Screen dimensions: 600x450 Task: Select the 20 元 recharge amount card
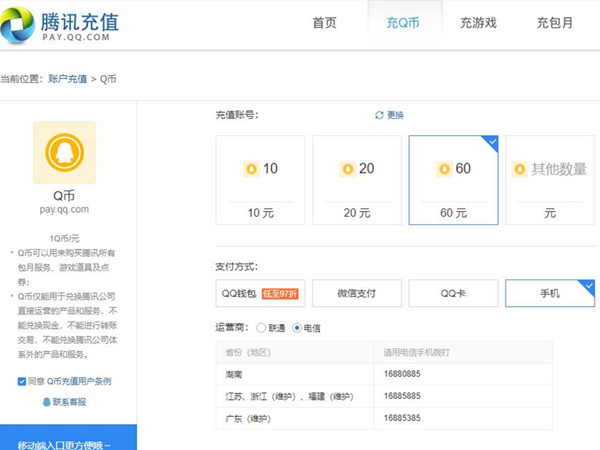(357, 180)
